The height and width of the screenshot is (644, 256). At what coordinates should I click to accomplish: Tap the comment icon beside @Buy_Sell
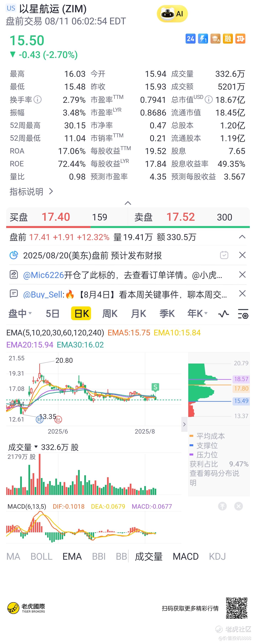(x=14, y=293)
